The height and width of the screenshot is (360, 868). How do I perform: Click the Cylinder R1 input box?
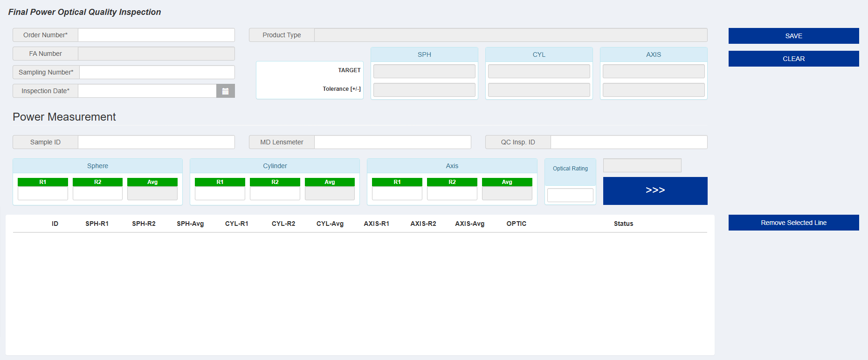point(220,193)
